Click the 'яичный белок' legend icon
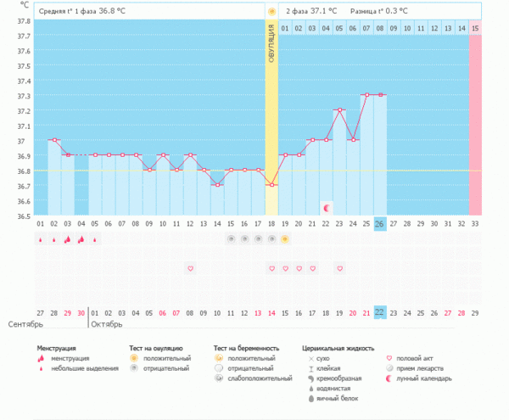 309,397
